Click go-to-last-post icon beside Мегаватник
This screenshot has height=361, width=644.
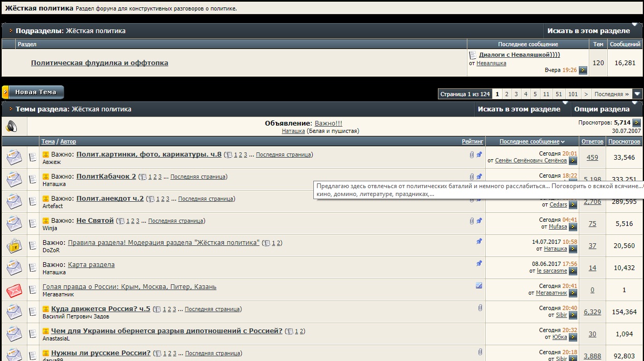(x=573, y=293)
